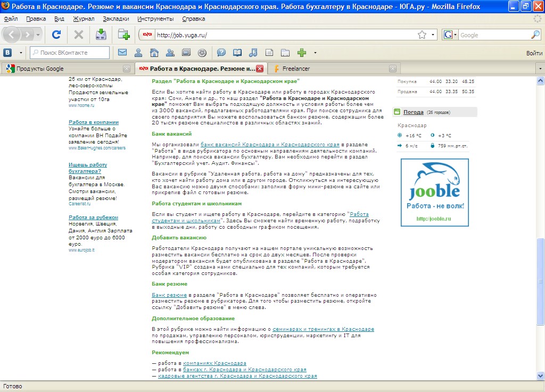Open the Google search engine selector
Viewport: 545px width, 392px height.
pos(450,35)
